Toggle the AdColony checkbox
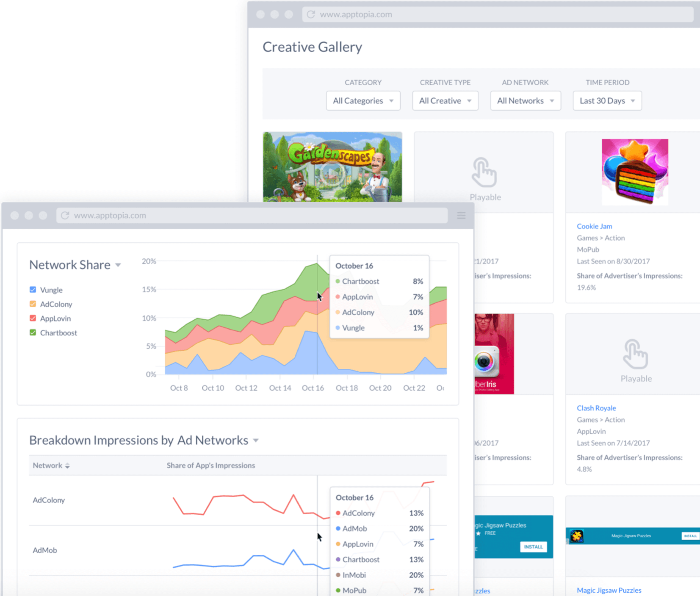The image size is (700, 596). 33,304
